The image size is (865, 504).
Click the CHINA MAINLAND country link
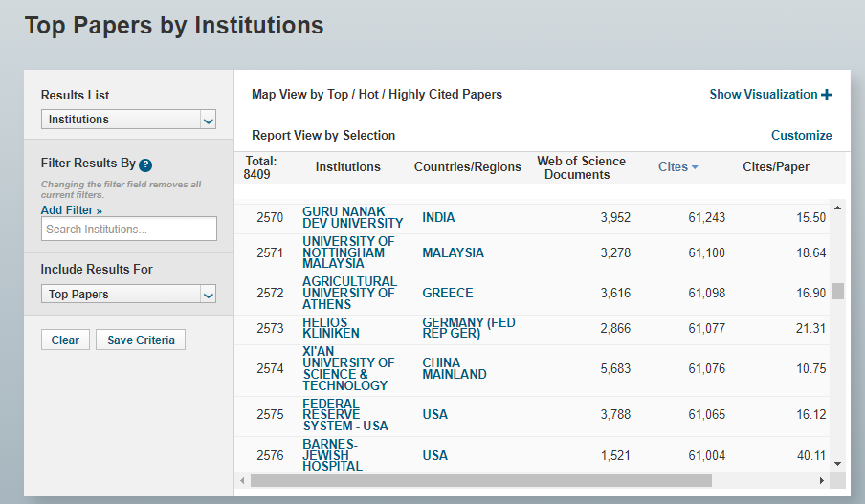pyautogui.click(x=454, y=368)
